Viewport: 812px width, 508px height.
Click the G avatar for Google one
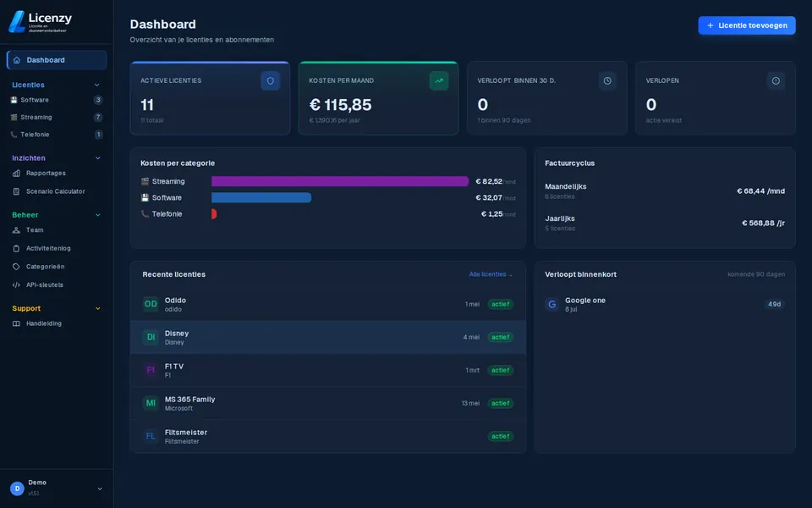tap(552, 304)
